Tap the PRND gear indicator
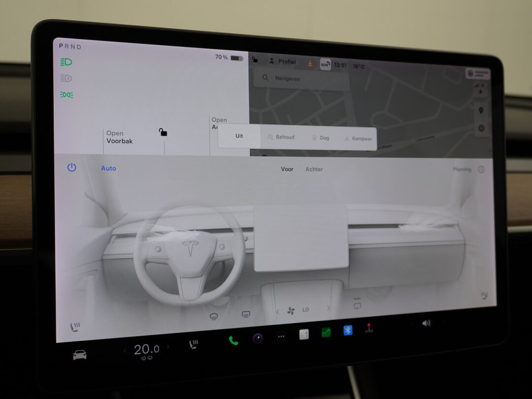The image size is (532, 399). (70, 46)
